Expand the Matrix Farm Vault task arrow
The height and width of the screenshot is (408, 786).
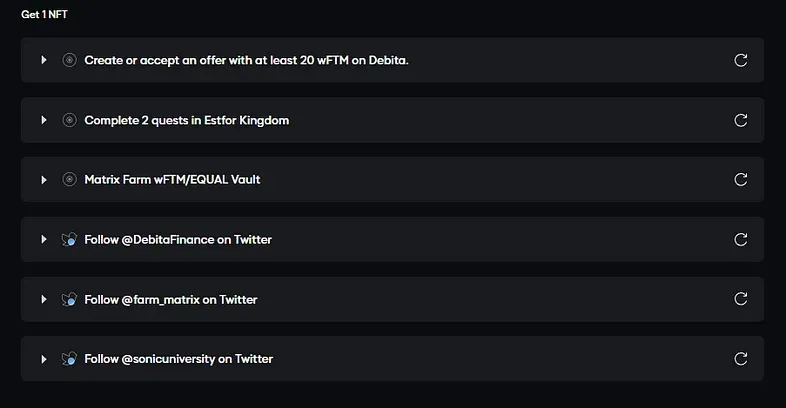pyautogui.click(x=44, y=180)
